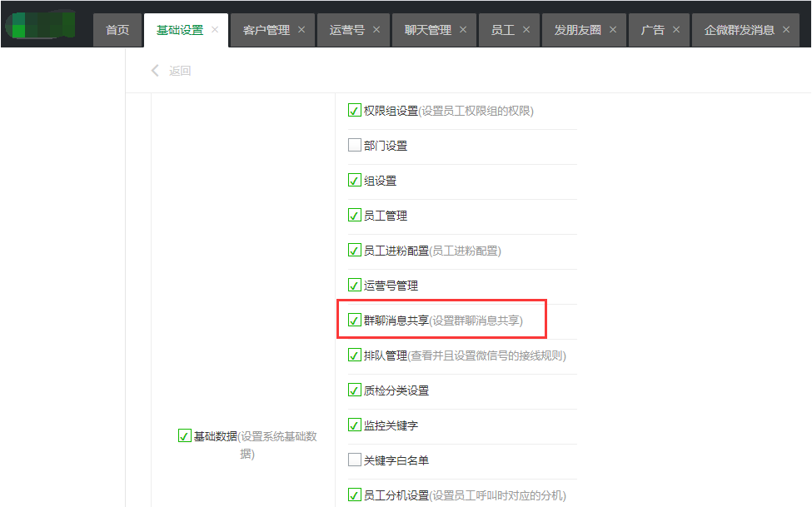Viewport: 812px width, 507px height.
Task: Enable the 部门设置 checkbox
Action: [x=354, y=145]
